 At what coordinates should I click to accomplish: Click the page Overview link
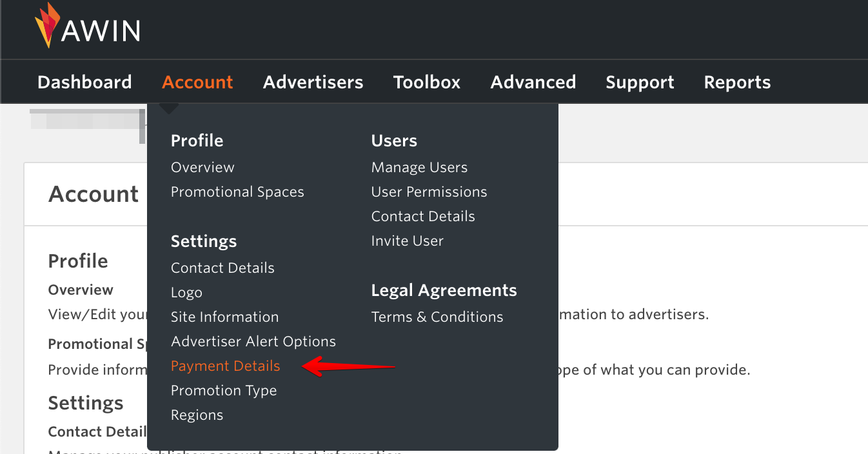coord(81,290)
